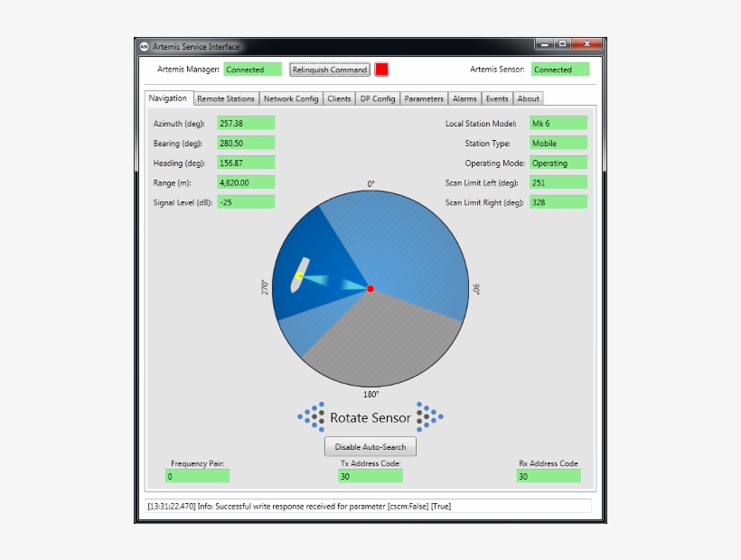Click the Tx Address Code field
Viewport: 741px width, 560px height.
pos(370,475)
